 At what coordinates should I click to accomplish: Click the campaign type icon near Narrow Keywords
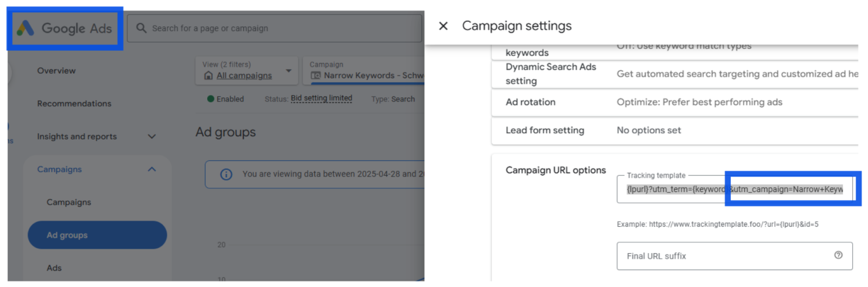point(316,75)
